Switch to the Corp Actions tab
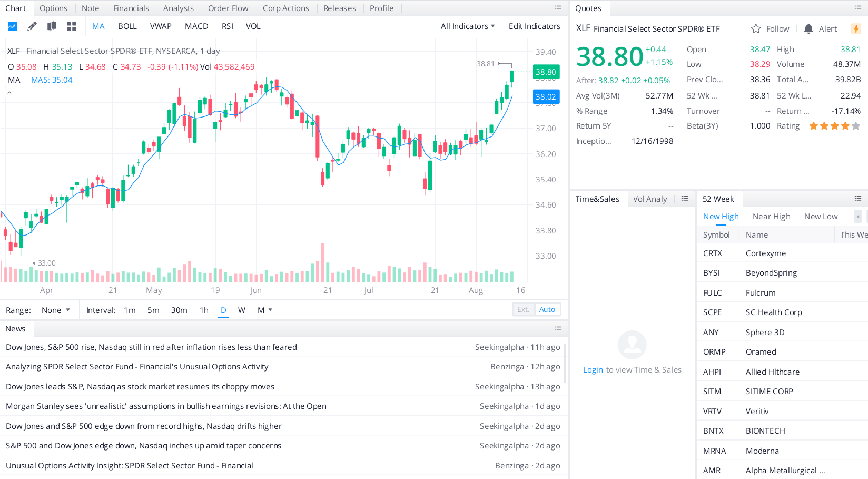 pos(286,8)
